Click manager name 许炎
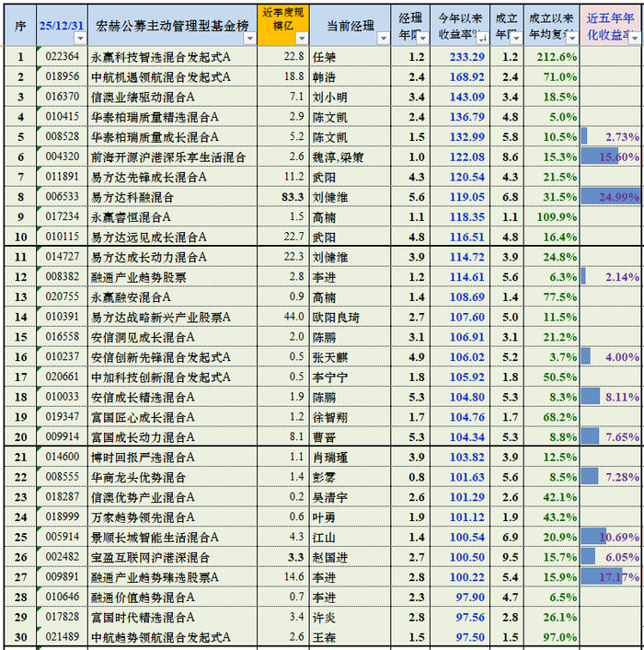644x650 pixels. point(324,617)
